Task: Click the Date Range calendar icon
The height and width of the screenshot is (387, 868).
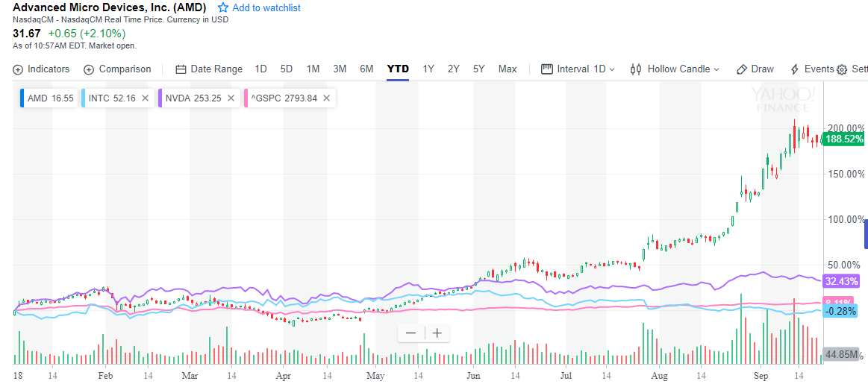Action: (x=181, y=69)
